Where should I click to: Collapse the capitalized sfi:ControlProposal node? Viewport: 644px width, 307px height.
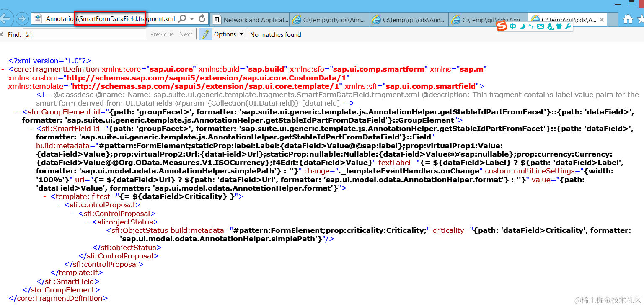pos(73,214)
